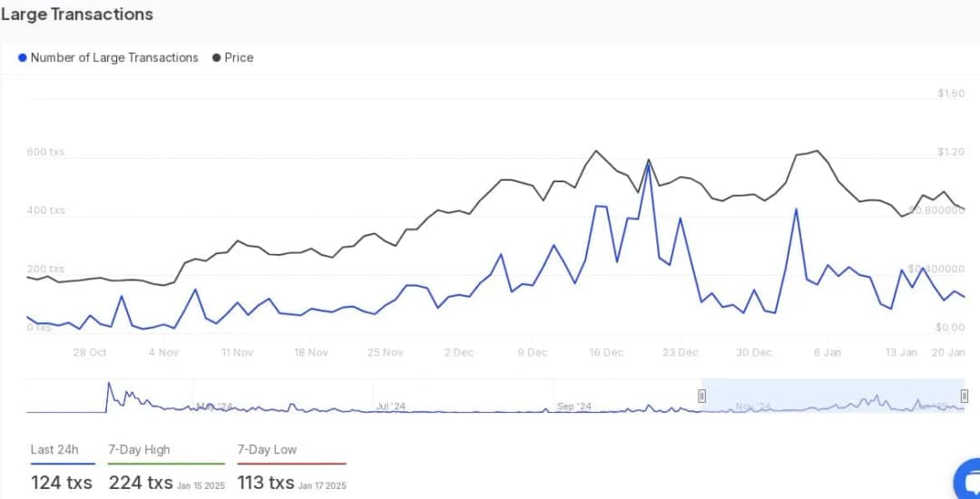Click the 2 Dec x-axis label
The height and width of the screenshot is (499, 980).
coord(459,352)
